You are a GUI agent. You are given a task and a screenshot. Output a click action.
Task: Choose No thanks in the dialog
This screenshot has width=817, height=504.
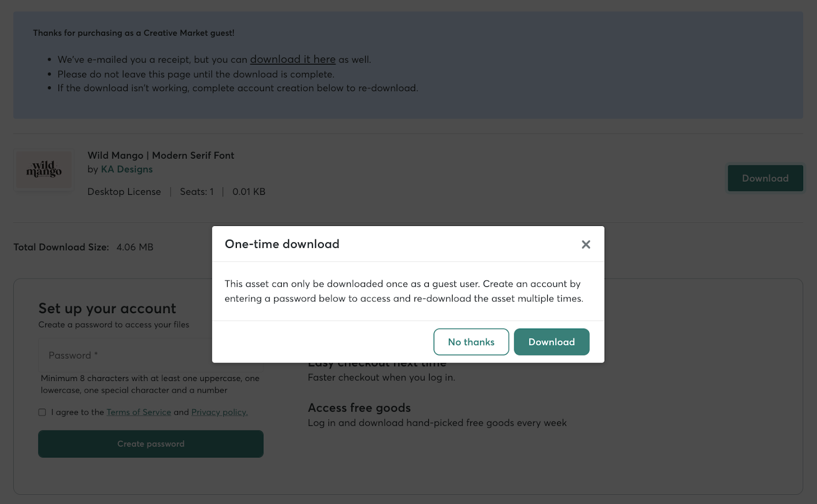point(471,342)
